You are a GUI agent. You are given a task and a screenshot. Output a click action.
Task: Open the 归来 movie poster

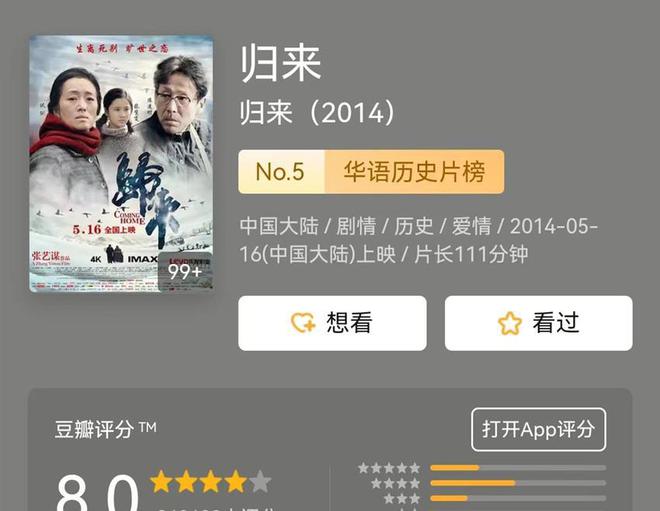tap(121, 163)
